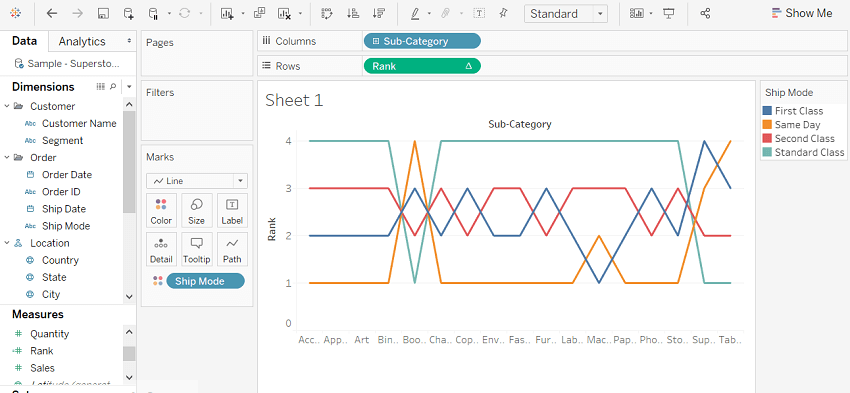Click the Rank pill on Rows shelf
Screen dimensions: 850x393
[x=422, y=66]
